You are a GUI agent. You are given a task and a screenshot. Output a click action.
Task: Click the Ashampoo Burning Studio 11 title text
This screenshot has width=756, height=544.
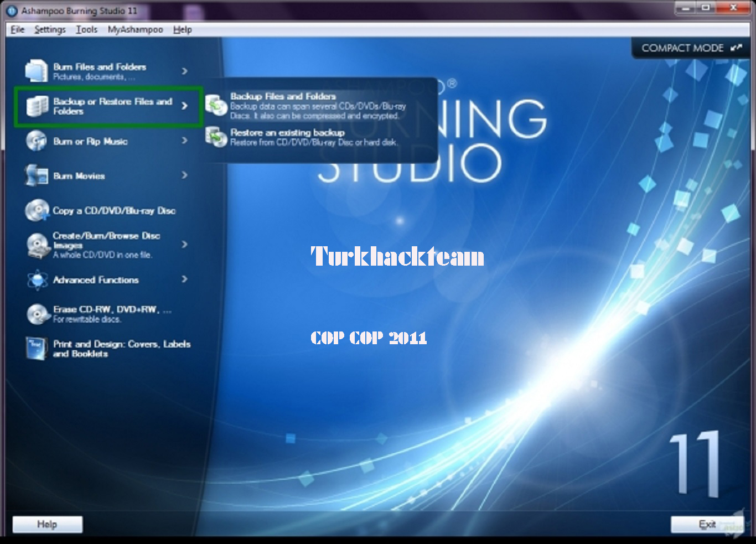(79, 11)
